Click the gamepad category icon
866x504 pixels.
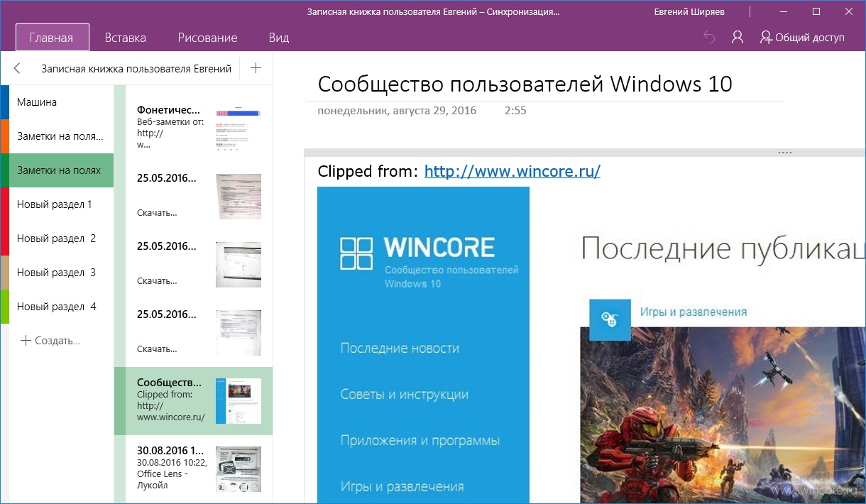pos(610,319)
